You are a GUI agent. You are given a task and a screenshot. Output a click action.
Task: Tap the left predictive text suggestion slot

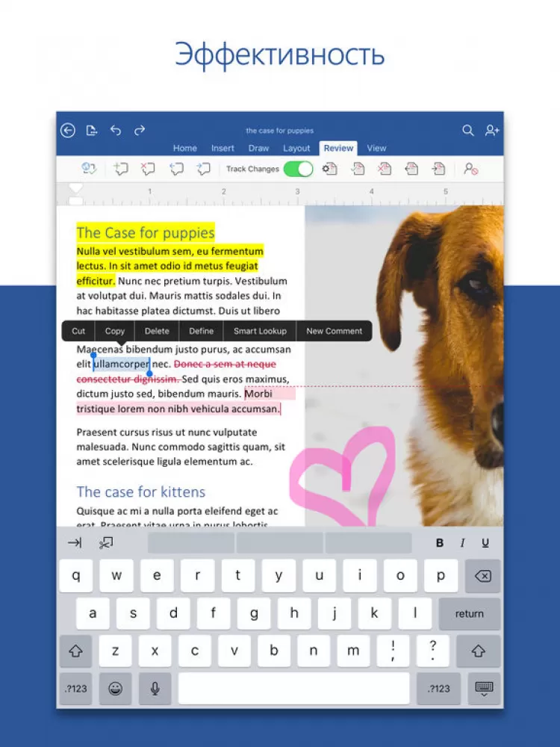point(191,542)
